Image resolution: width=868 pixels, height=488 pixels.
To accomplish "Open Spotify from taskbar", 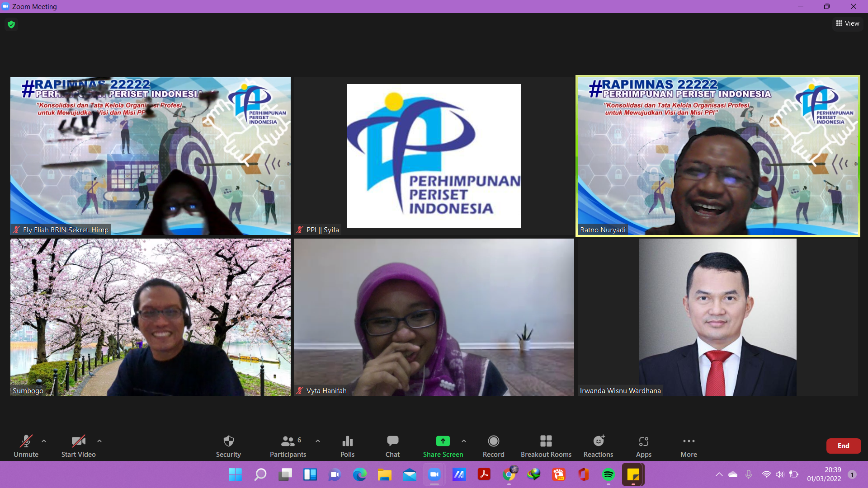I will pyautogui.click(x=609, y=474).
